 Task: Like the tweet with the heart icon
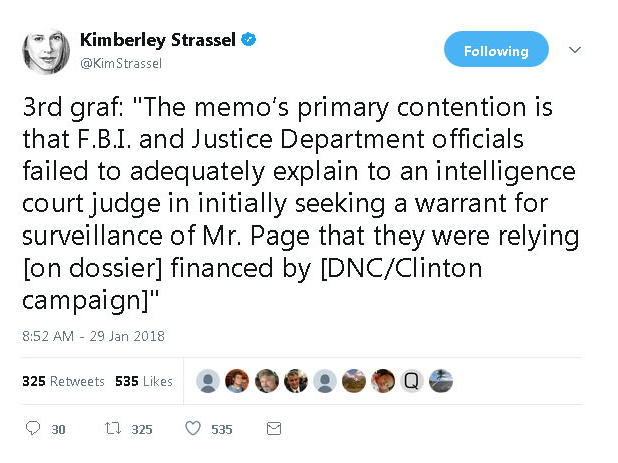(x=193, y=429)
